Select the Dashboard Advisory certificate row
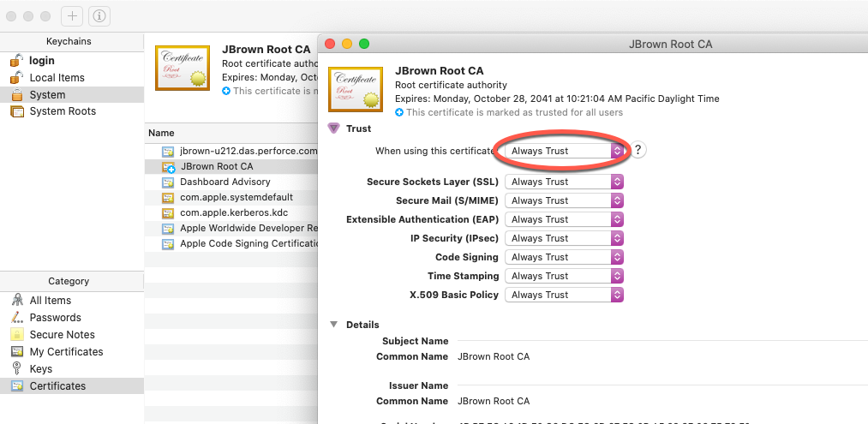This screenshot has height=424, width=868. click(x=224, y=182)
